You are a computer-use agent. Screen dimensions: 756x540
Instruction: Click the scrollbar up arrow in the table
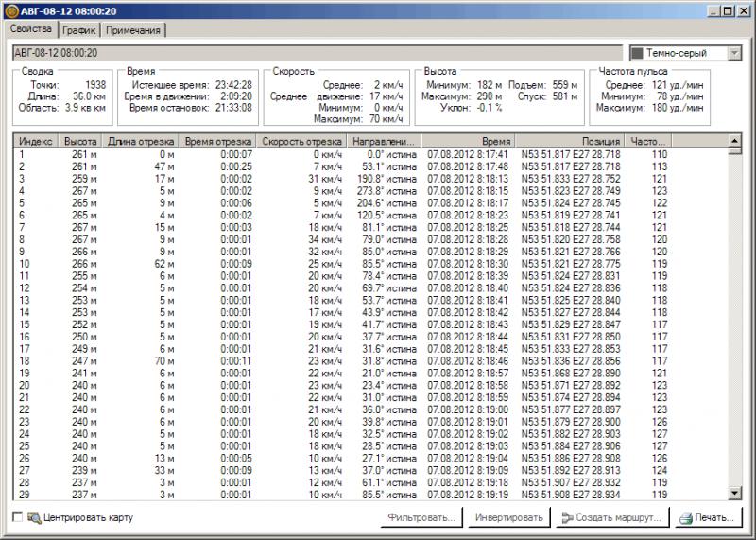734,140
